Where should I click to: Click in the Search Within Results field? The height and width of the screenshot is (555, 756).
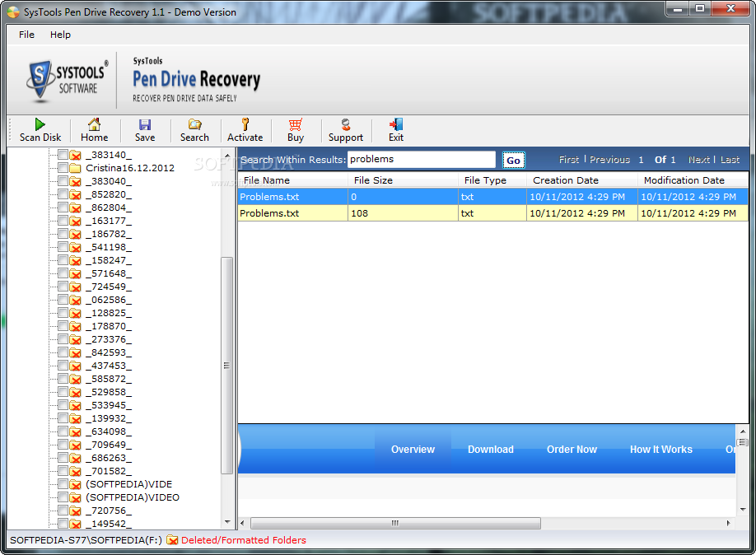click(422, 159)
